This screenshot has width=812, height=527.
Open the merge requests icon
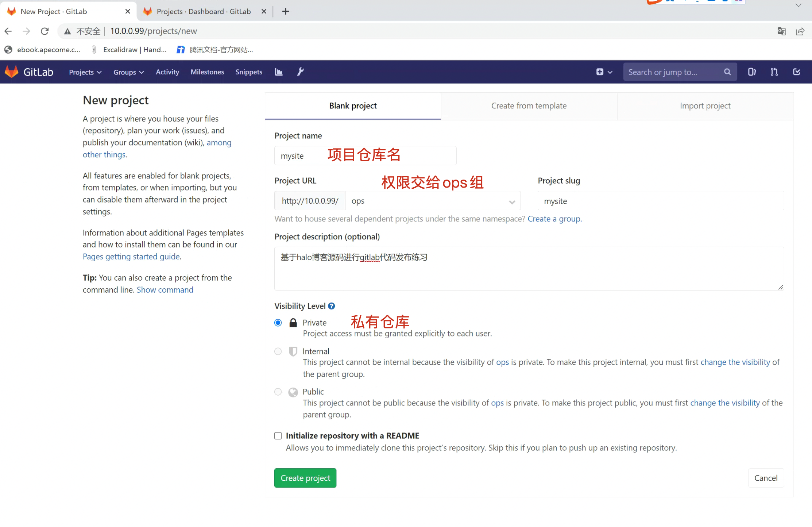click(x=774, y=72)
